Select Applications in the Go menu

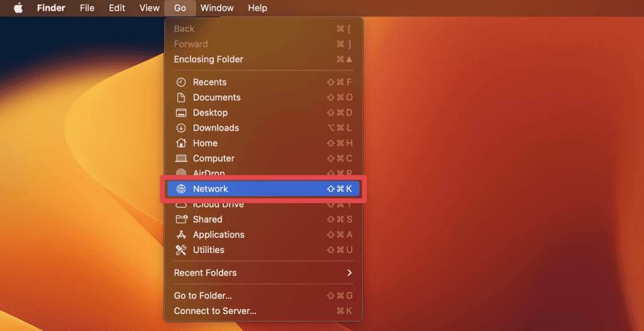click(x=264, y=235)
